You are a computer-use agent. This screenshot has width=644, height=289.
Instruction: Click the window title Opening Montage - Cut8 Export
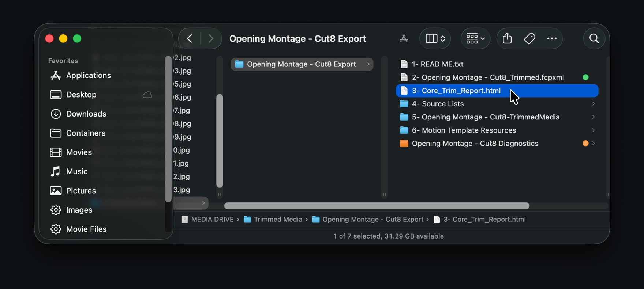click(x=297, y=38)
